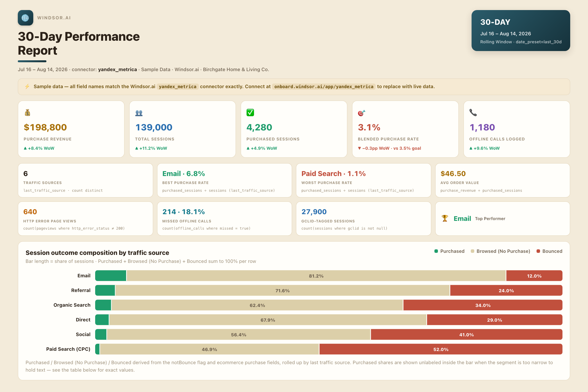588x392 pixels.
Task: Click the Session outcome composition chart heading
Action: tap(97, 253)
